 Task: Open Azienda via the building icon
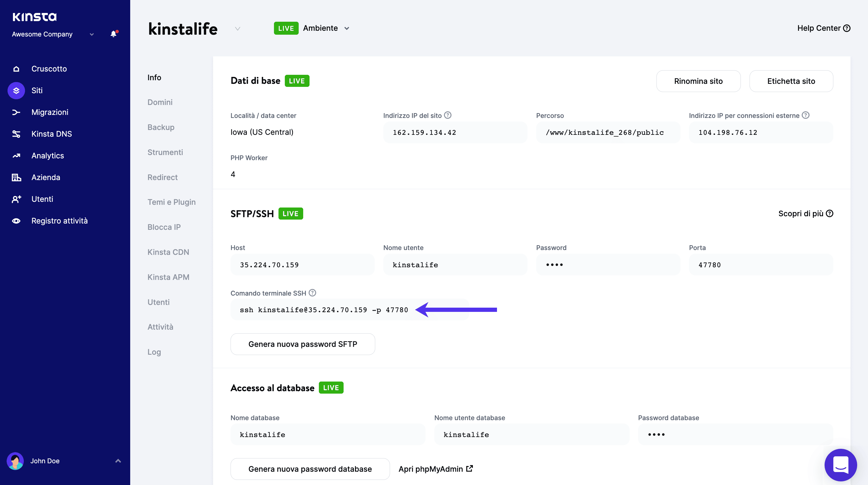(16, 177)
